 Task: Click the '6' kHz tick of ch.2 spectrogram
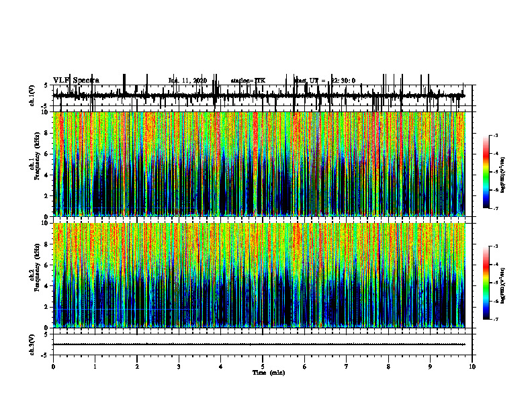point(46,265)
